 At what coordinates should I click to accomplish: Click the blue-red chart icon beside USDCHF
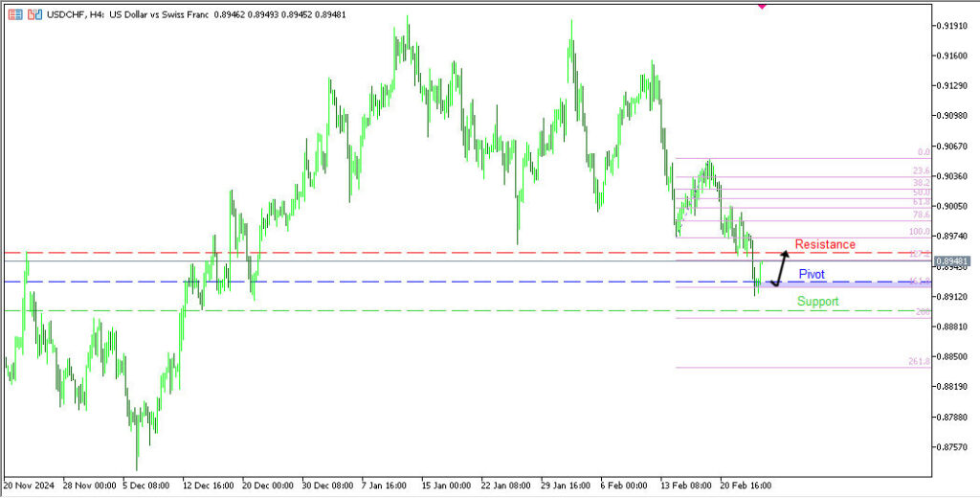[34, 16]
